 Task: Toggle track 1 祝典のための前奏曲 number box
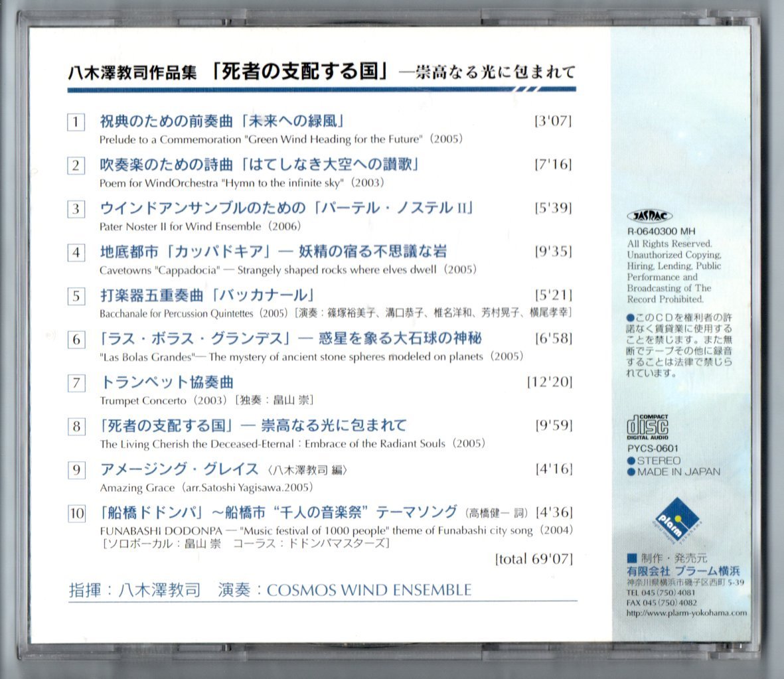[x=76, y=121]
